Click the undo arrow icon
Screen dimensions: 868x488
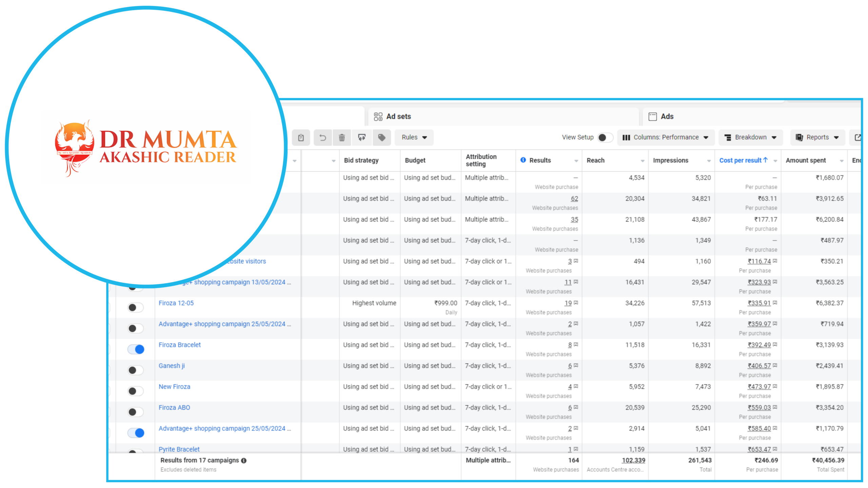[322, 138]
